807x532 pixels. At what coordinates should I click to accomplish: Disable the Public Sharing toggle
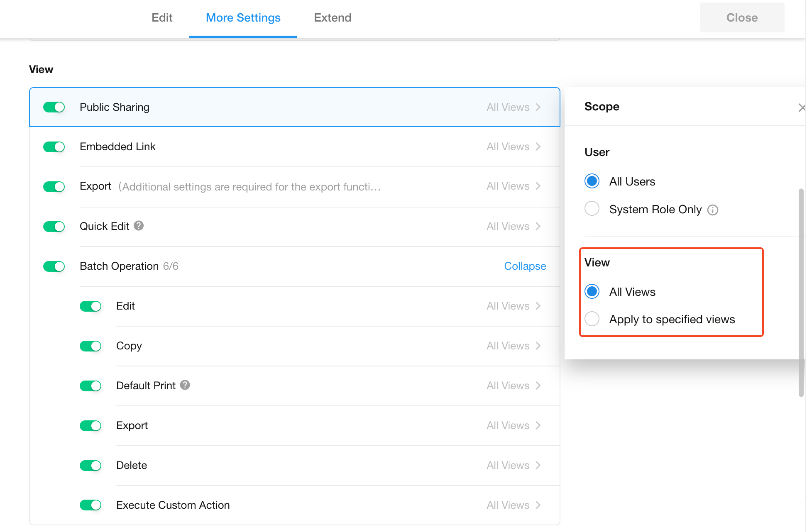(x=54, y=107)
